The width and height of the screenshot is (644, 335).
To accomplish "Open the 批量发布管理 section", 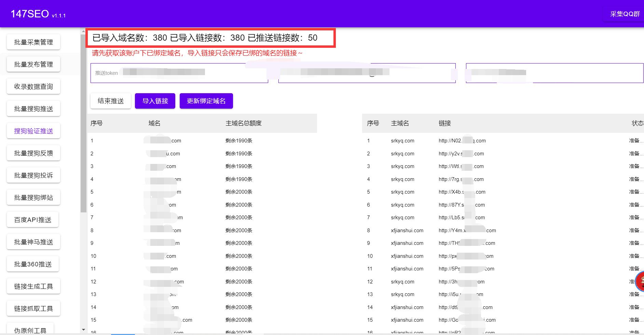I will (x=33, y=64).
